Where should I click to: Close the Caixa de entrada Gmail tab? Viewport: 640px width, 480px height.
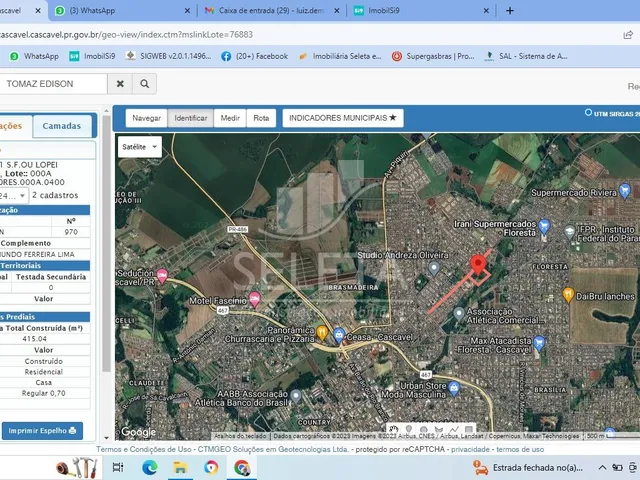[337, 11]
